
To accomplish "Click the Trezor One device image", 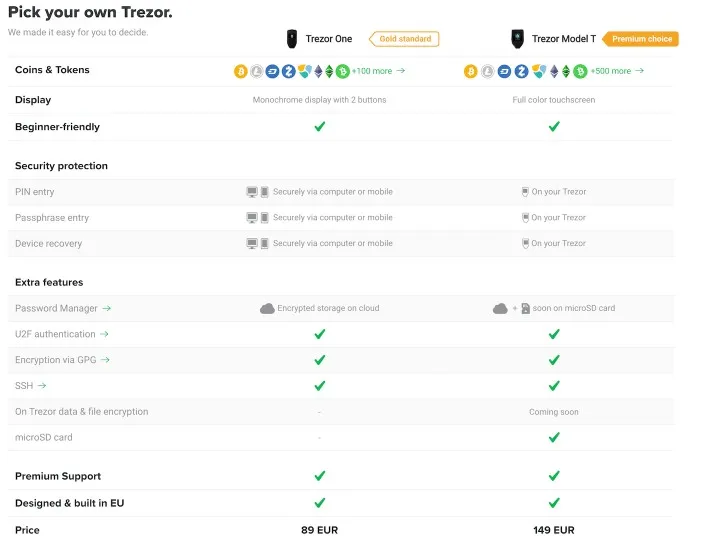I will 291,39.
